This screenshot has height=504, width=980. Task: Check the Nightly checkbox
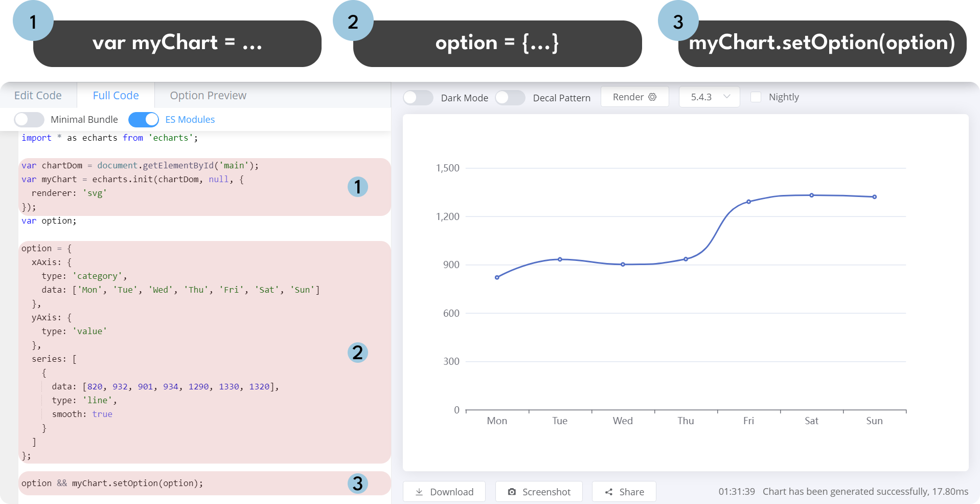756,97
